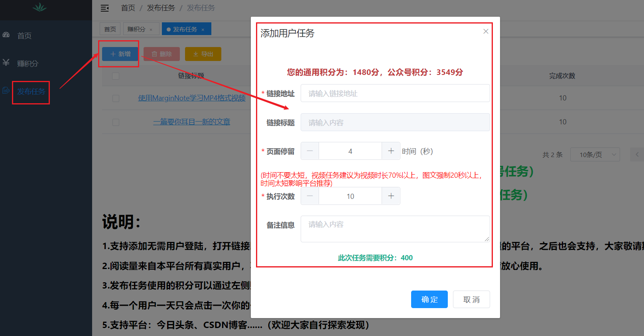Open 赚积分 in the left sidebar
Image resolution: width=644 pixels, height=336 pixels.
(x=28, y=64)
